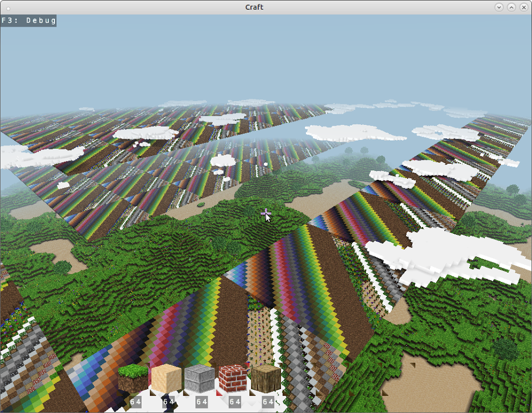
Task: Select the wooden planks block in hotbar
Action: [x=166, y=379]
